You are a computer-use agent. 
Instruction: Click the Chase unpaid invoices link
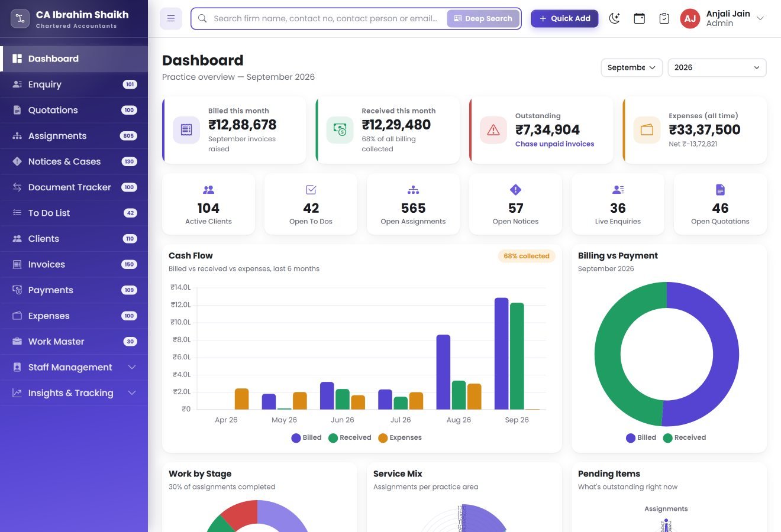554,144
